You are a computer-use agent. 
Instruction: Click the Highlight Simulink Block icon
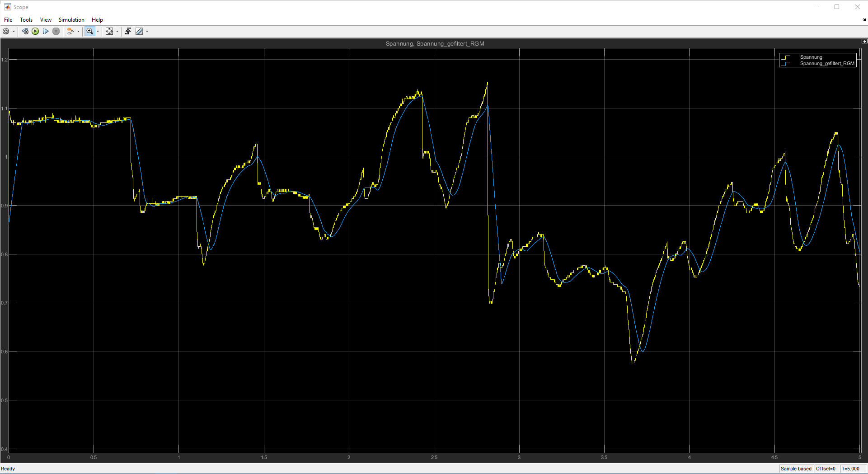click(70, 31)
